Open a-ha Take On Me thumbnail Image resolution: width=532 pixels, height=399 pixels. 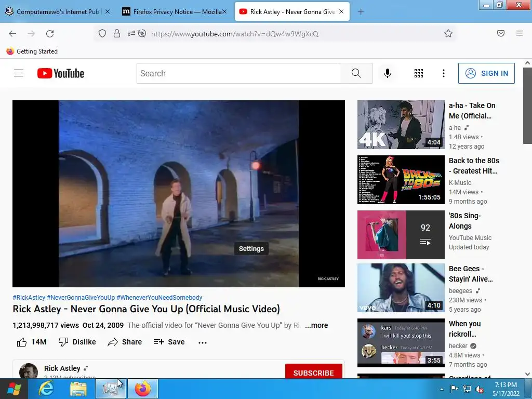(401, 125)
